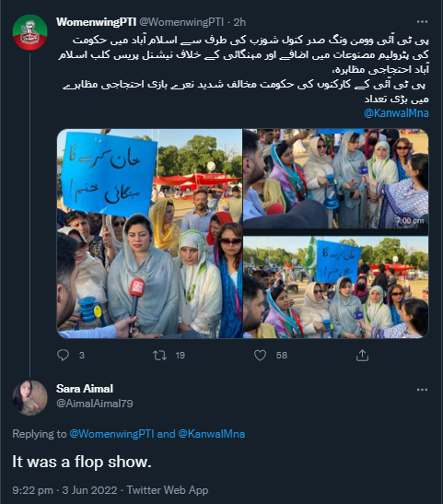Open the share tweet icon

click(x=362, y=355)
